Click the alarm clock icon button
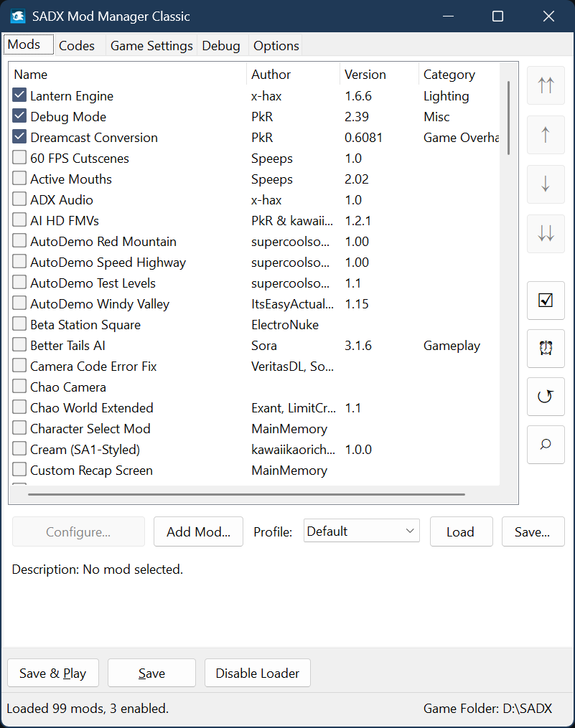 [x=546, y=348]
